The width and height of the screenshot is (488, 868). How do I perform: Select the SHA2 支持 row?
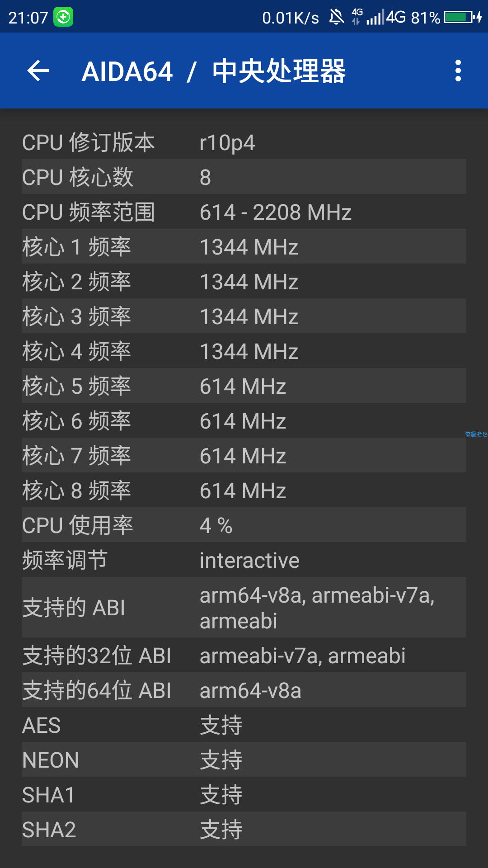244,829
